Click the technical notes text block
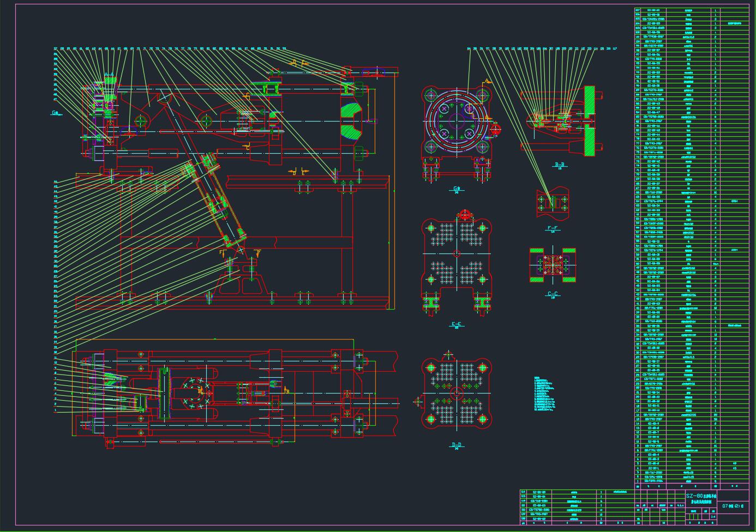This screenshot has height=532, width=756. tap(546, 394)
